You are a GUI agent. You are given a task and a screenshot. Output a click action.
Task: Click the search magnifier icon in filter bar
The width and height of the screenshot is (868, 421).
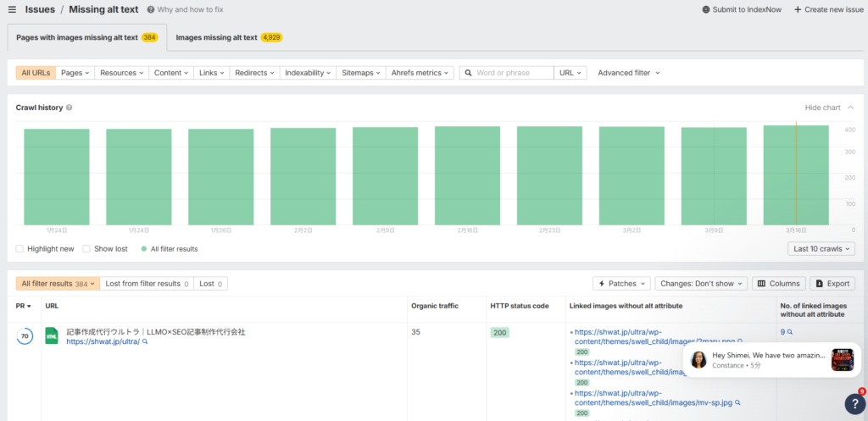[468, 73]
